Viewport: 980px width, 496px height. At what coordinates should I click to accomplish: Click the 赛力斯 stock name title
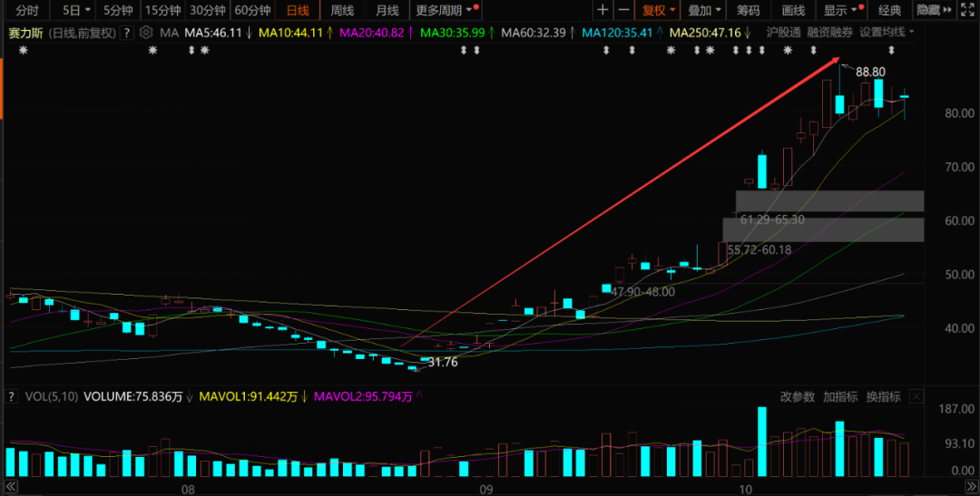[x=25, y=33]
